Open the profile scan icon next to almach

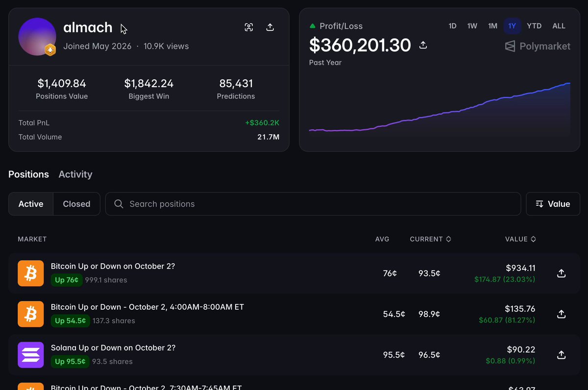pos(249,27)
